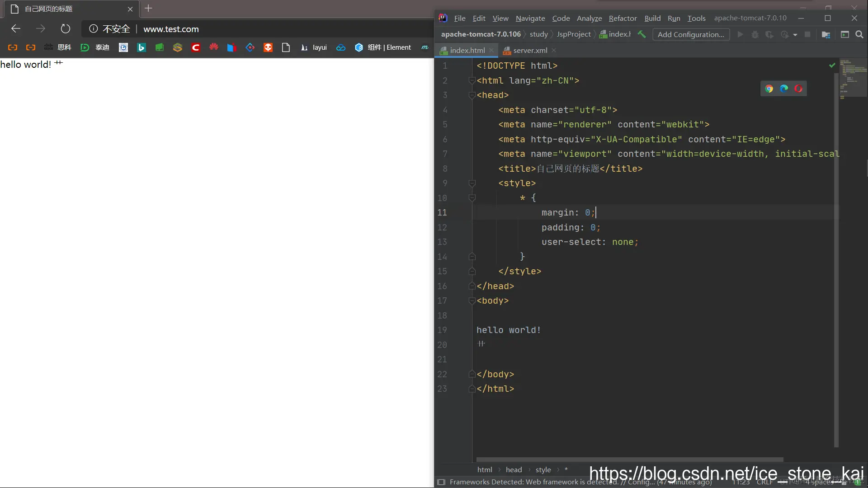Open page in Chrome browser icon

tap(769, 89)
